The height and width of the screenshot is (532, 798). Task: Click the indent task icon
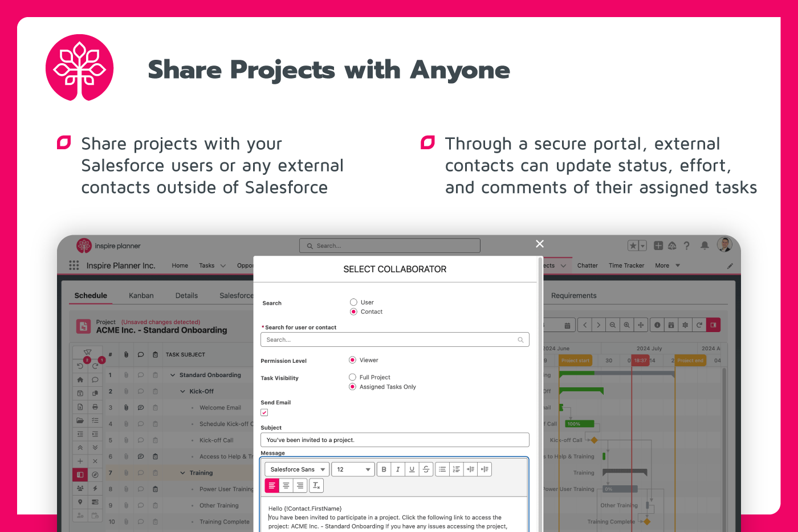tap(95, 434)
